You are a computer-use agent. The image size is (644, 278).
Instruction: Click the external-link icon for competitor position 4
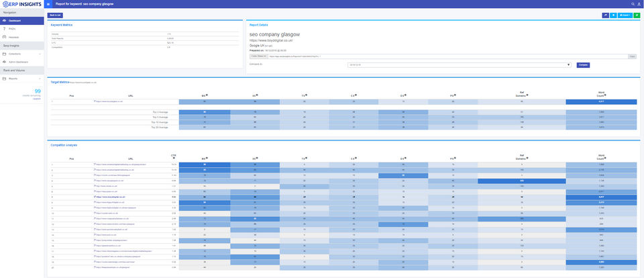point(95,181)
